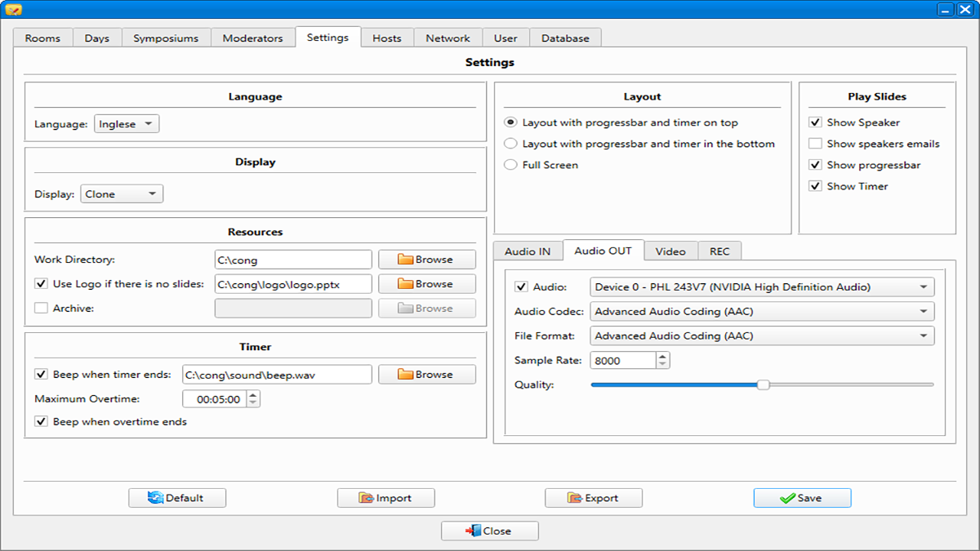Switch to the REC tab
Viewport: 980px width, 551px height.
719,251
